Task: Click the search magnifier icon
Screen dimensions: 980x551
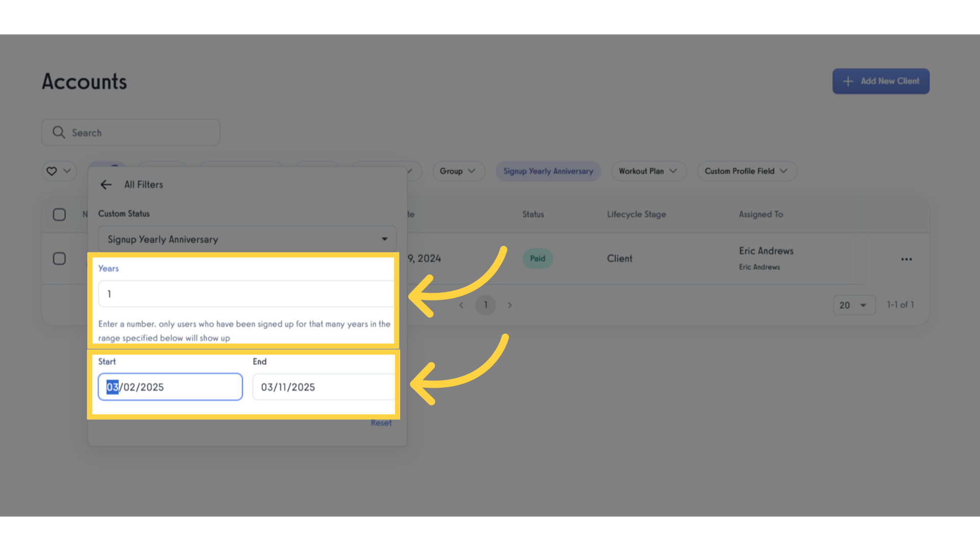Action: [59, 133]
